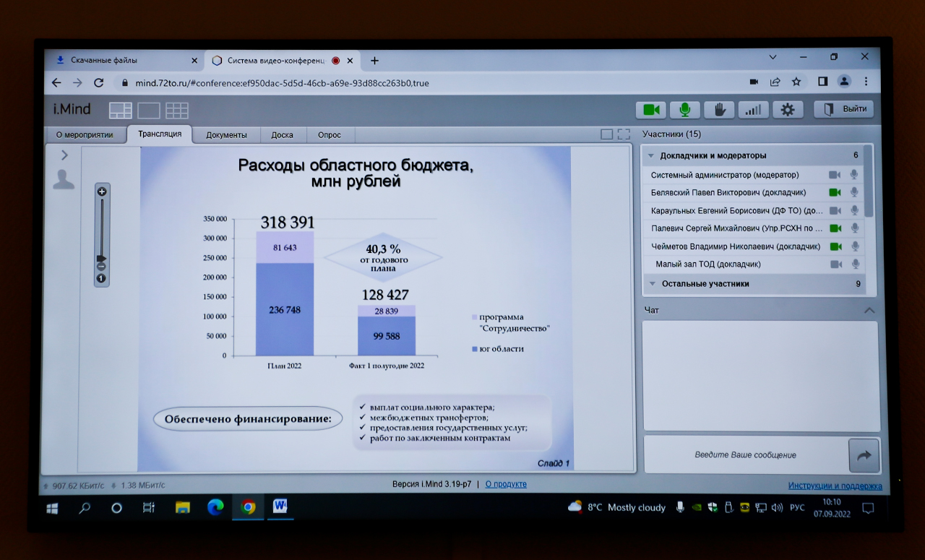This screenshot has height=560, width=925.
Task: Open the Документы tab
Action: [226, 135]
